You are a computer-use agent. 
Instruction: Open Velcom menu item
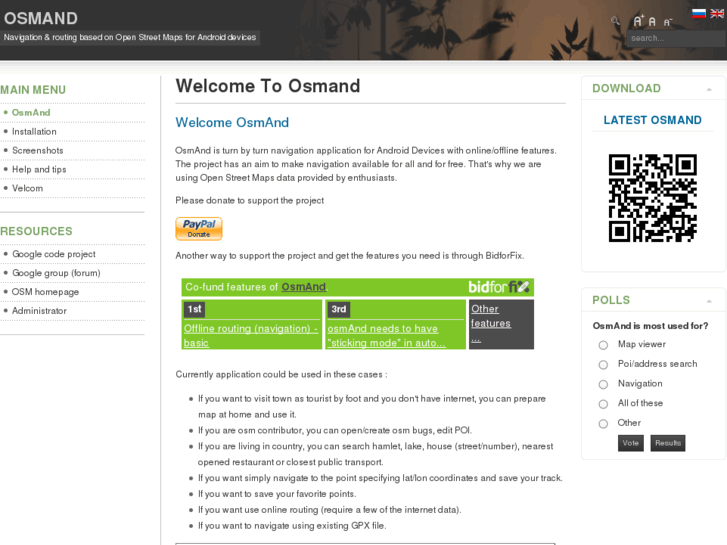click(x=27, y=188)
